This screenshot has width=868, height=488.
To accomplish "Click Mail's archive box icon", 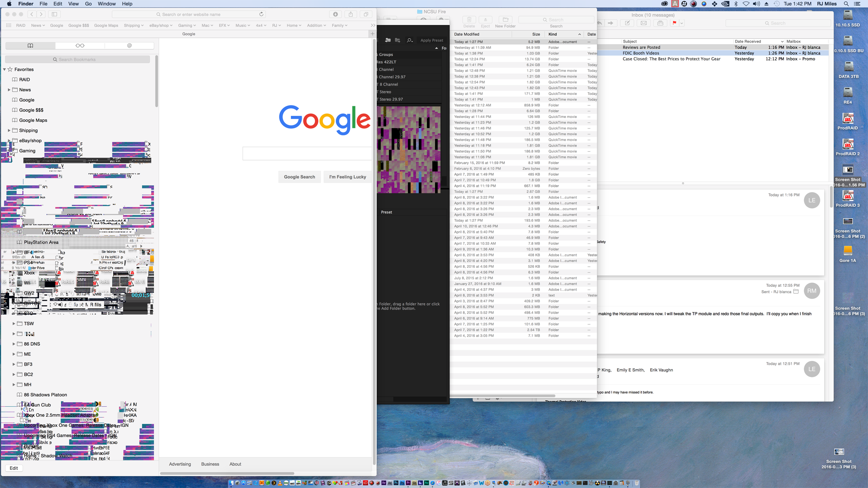I will [x=660, y=23].
